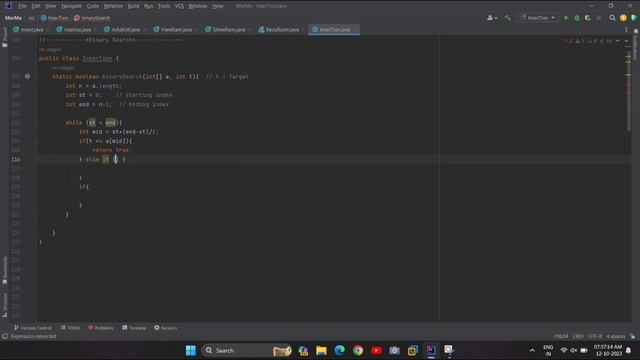Open the Terminal tool window
Viewport: 640px width, 360px height.
point(134,328)
